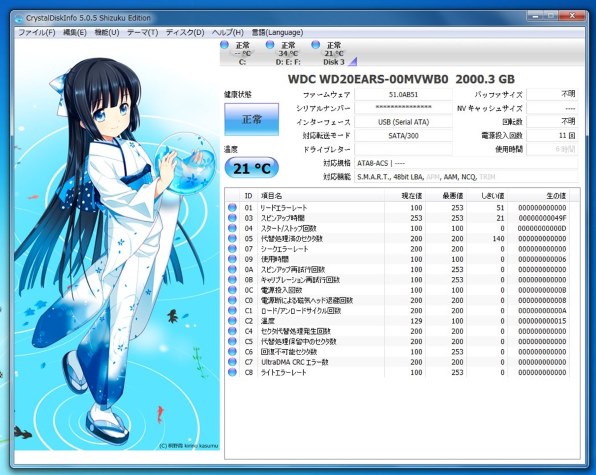Click the status orb for 03 スピンアップ時間
The height and width of the screenshot is (475, 596).
pos(232,218)
